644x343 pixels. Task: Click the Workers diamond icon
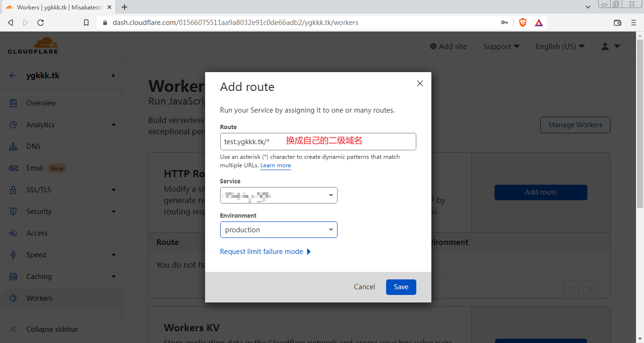(x=13, y=298)
